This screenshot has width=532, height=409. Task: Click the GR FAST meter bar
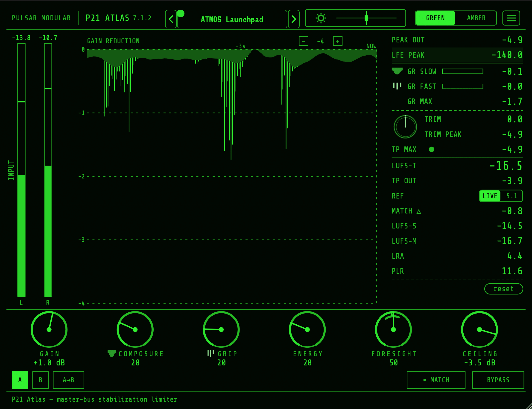463,86
